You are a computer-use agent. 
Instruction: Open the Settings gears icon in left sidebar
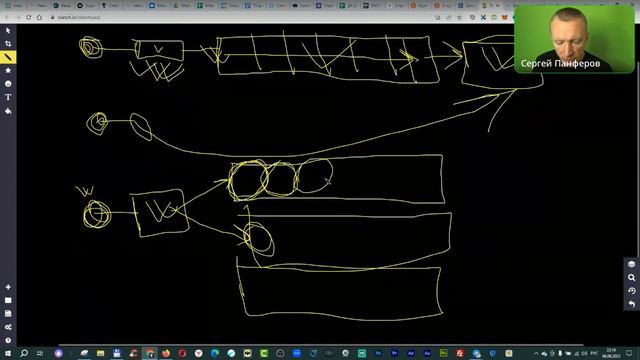click(x=8, y=327)
